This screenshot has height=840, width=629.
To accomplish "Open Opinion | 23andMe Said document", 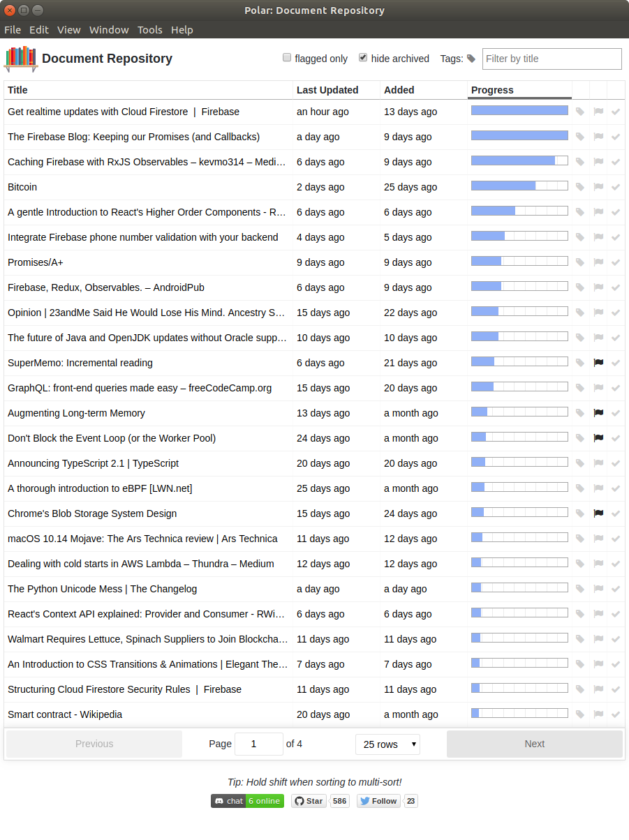I will click(x=147, y=313).
